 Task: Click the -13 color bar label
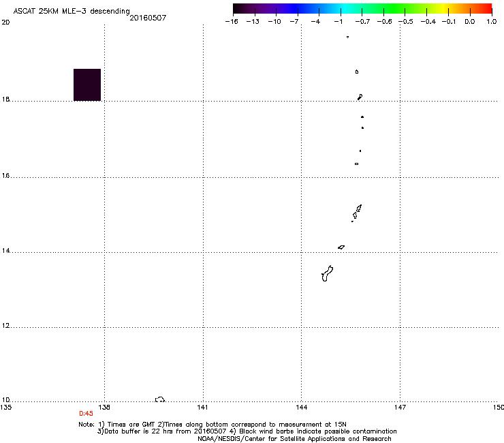point(253,22)
